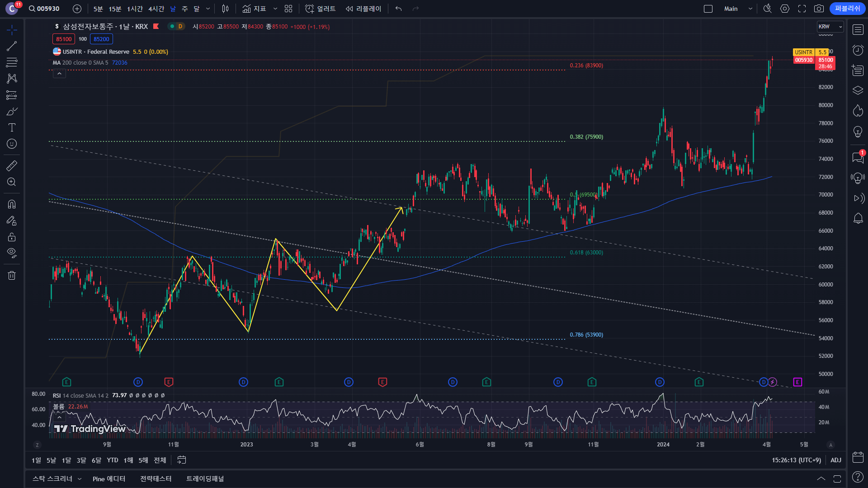Image resolution: width=868 pixels, height=488 pixels.
Task: Click the red 85100 sell price box
Action: tap(64, 39)
